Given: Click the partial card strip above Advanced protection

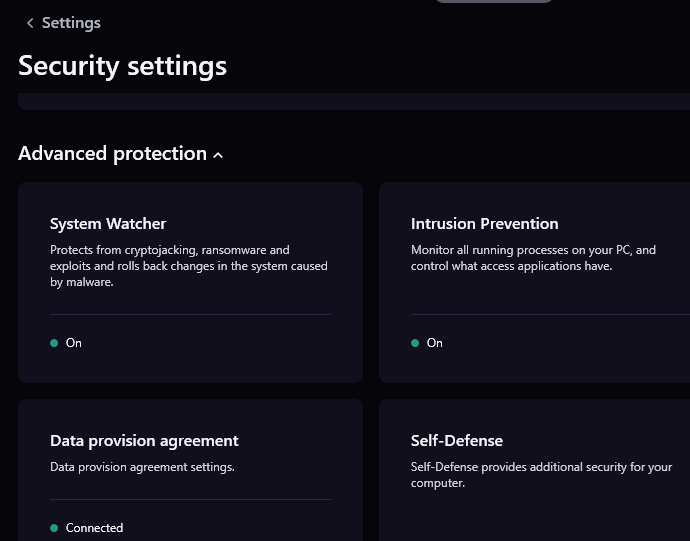Looking at the screenshot, I should click(350, 101).
